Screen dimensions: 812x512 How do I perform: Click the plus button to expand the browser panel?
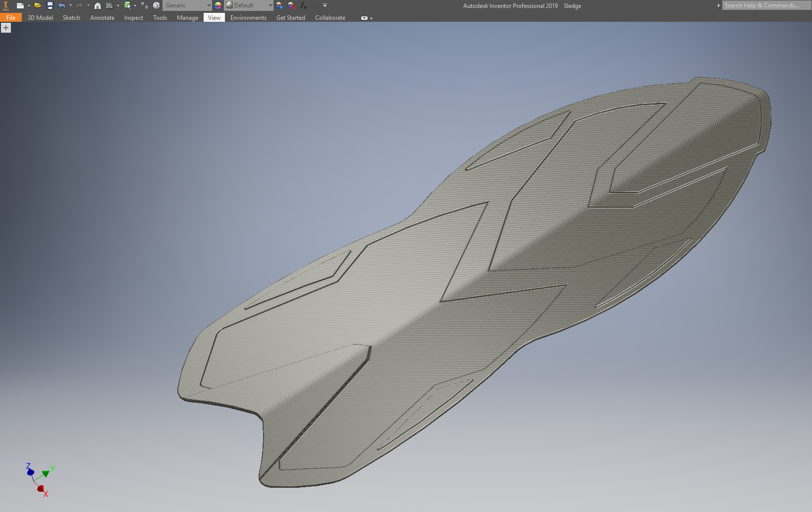(6, 28)
